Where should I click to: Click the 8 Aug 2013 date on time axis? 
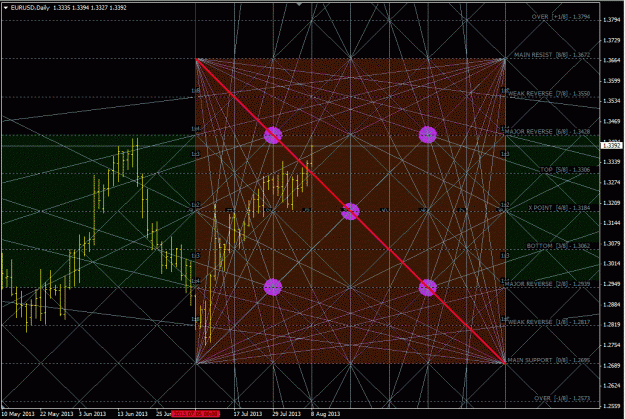(x=326, y=414)
